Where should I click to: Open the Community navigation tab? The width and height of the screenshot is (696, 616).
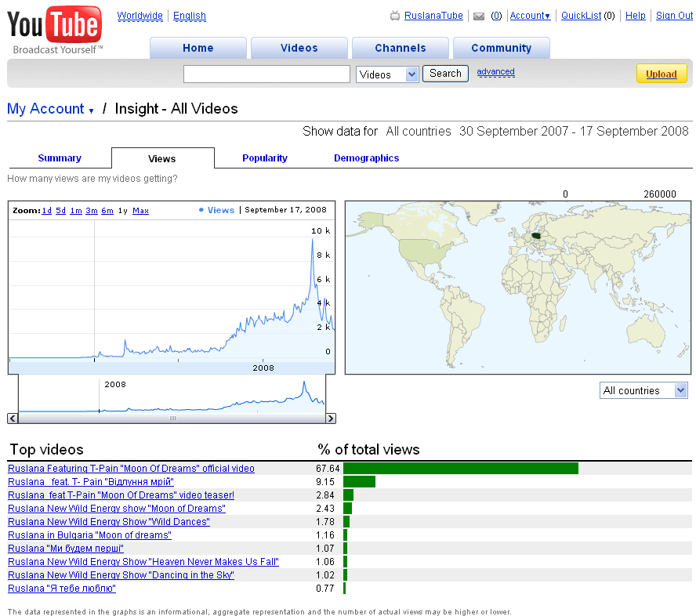(x=502, y=48)
